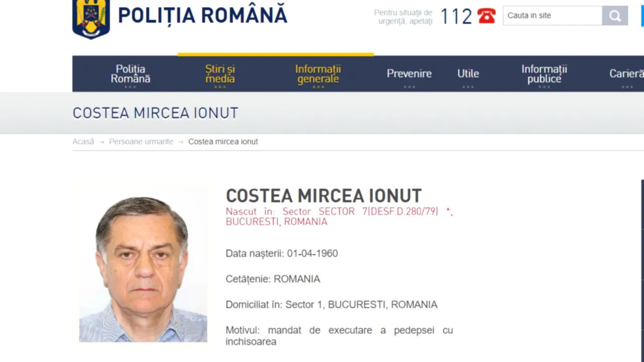Click the Carieră menu label
The image size is (644, 362).
pos(626,73)
